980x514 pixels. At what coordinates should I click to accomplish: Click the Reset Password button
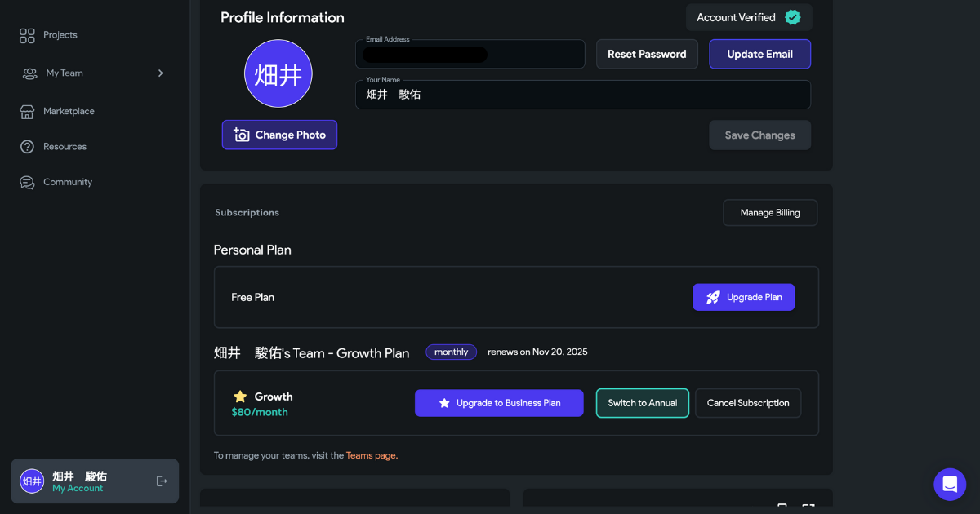click(x=647, y=54)
